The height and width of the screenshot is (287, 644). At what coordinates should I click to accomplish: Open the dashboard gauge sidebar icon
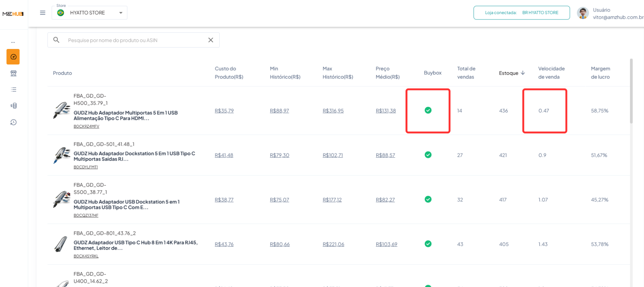point(13,57)
